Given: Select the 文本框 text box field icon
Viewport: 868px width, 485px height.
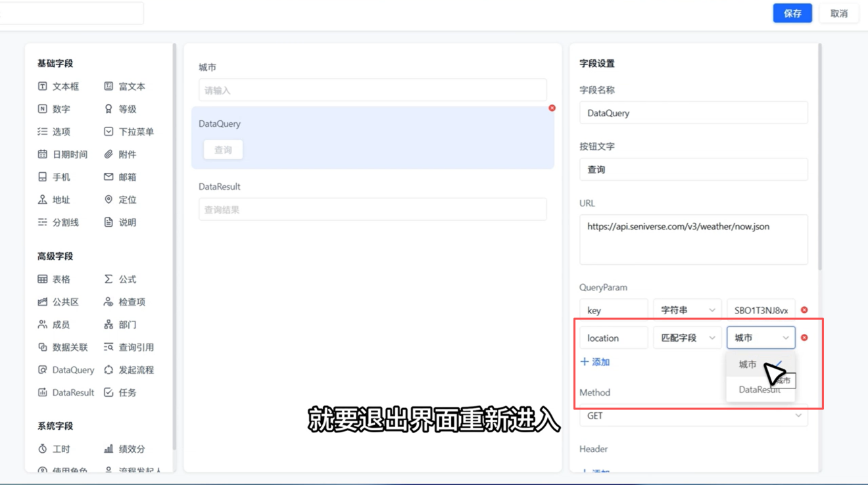Looking at the screenshot, I should (x=42, y=86).
